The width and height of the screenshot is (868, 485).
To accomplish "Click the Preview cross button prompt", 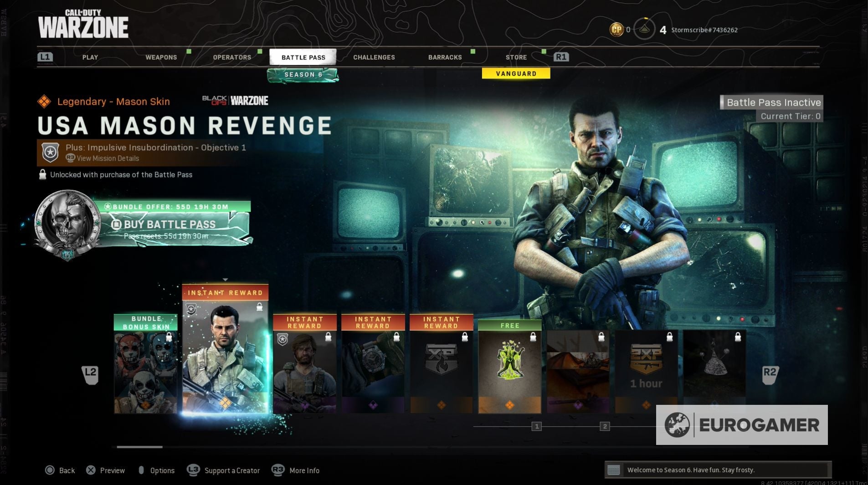I will [105, 470].
